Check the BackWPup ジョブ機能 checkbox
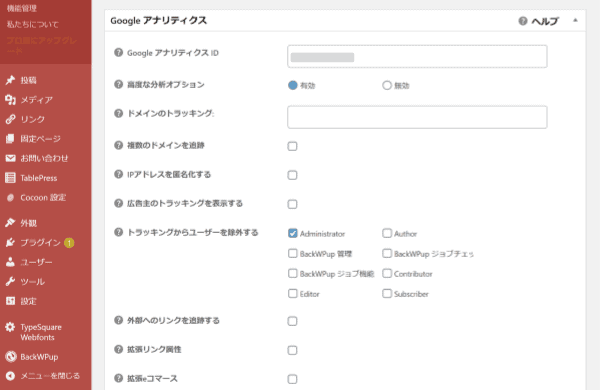Screen dimensions: 600x390 coord(293,274)
